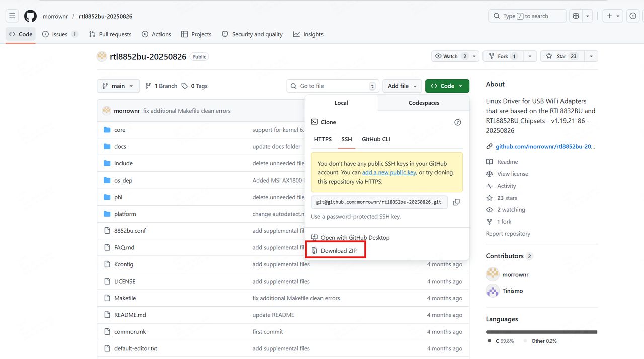Viewport: 644px width, 359px height.
Task: Click the Terminal Clone icon
Action: point(314,122)
